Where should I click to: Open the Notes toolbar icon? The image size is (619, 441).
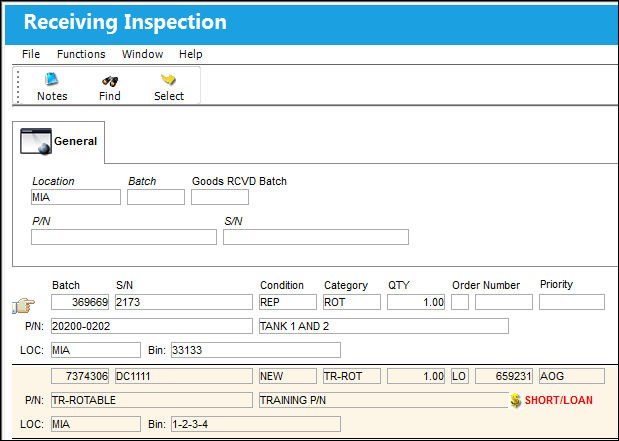point(51,79)
